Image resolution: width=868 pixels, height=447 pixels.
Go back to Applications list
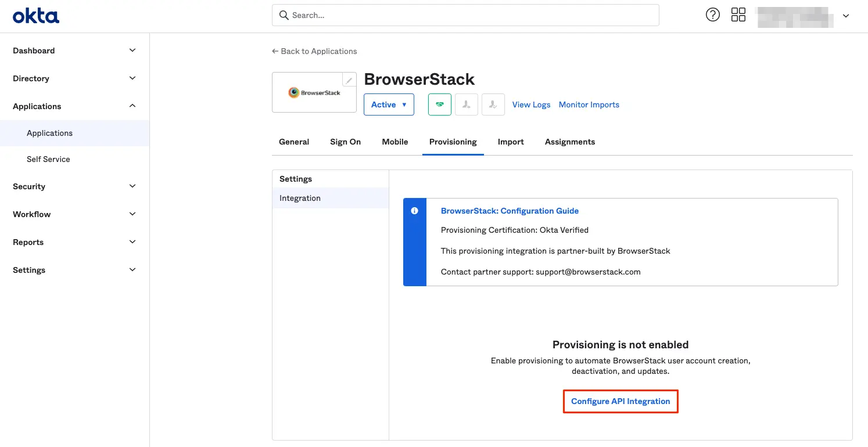314,51
